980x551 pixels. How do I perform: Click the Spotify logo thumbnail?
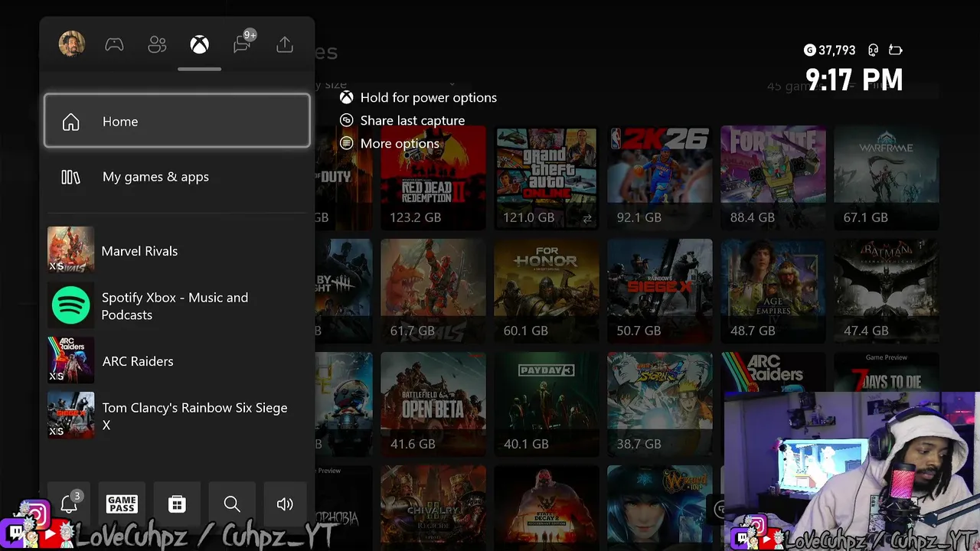pyautogui.click(x=70, y=305)
